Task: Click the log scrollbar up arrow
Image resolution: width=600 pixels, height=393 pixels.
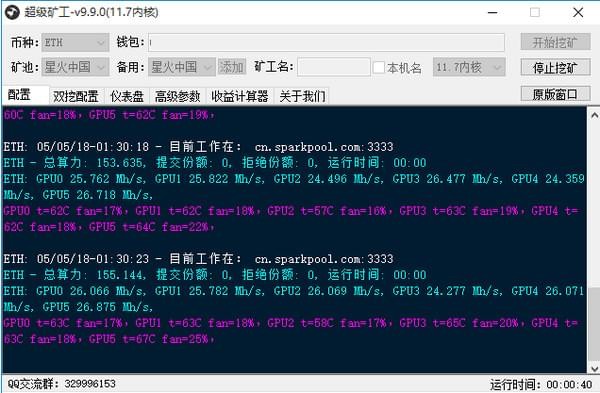Action: [x=594, y=115]
